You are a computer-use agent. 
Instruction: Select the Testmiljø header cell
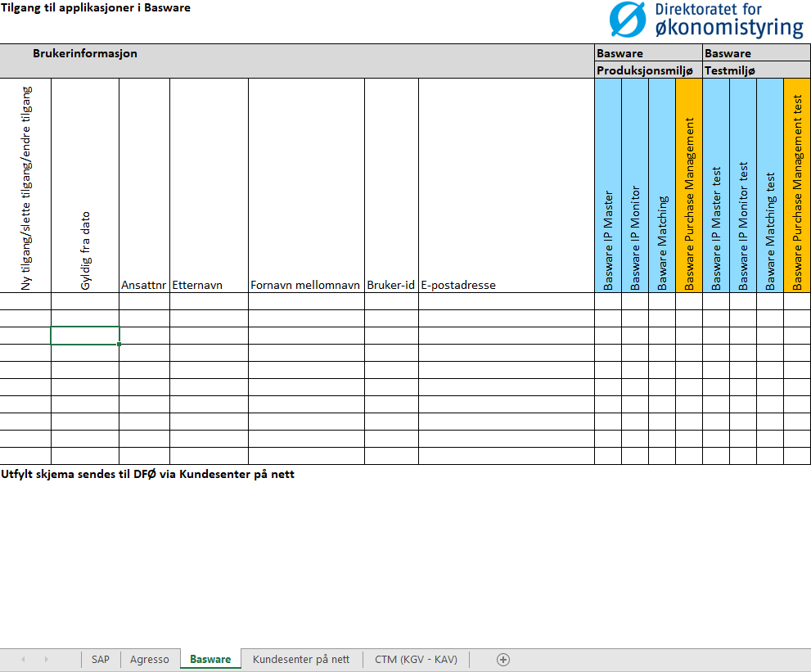coord(756,70)
